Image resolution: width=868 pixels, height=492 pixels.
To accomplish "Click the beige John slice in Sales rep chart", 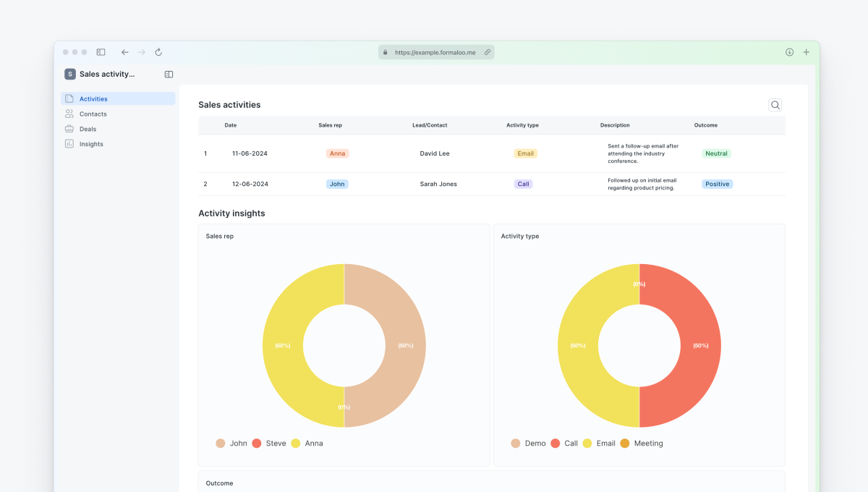I will pos(405,346).
